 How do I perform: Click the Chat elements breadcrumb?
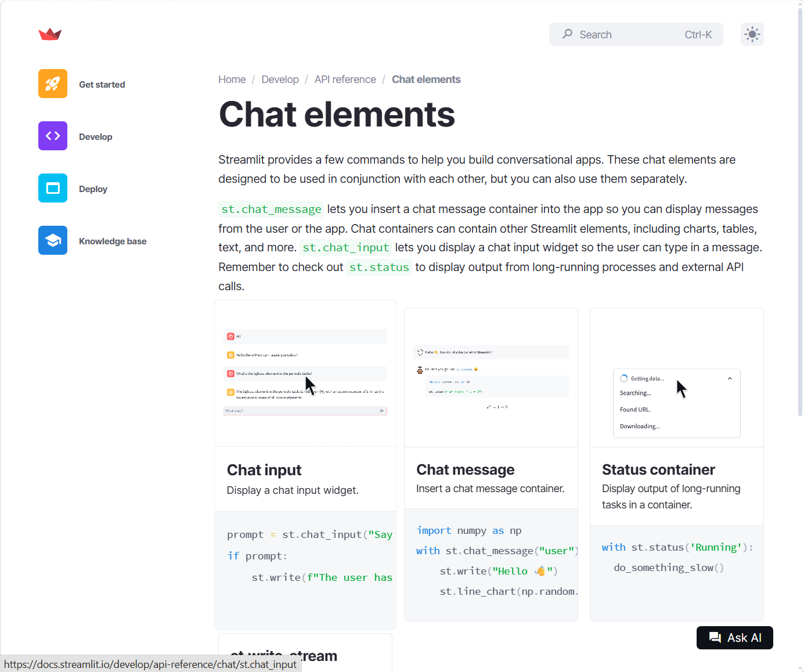[426, 80]
